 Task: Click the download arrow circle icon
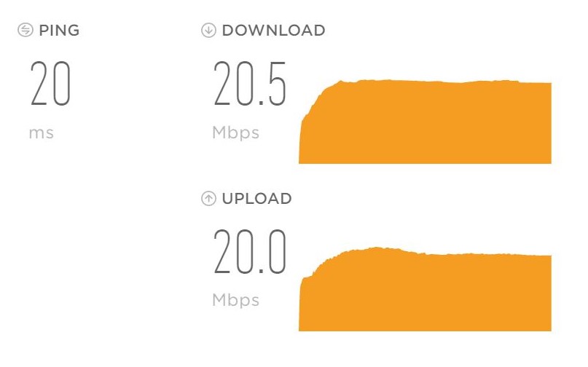[208, 30]
